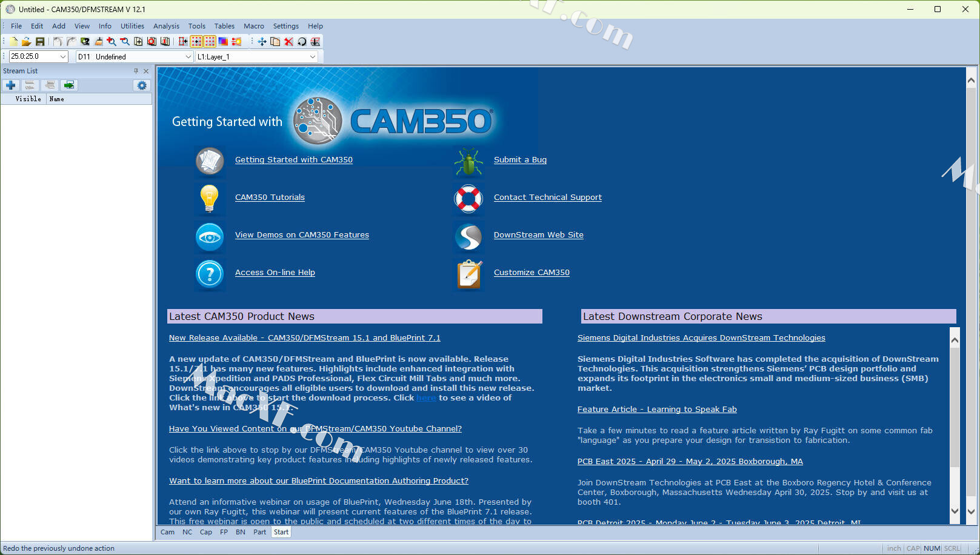
Task: Click the red X Delete icon
Action: point(288,41)
